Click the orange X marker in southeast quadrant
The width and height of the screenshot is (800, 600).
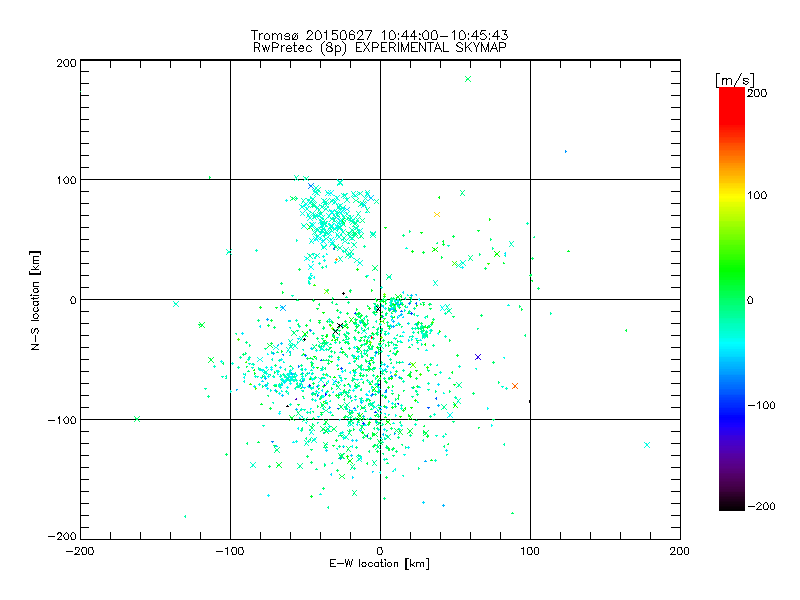515,386
